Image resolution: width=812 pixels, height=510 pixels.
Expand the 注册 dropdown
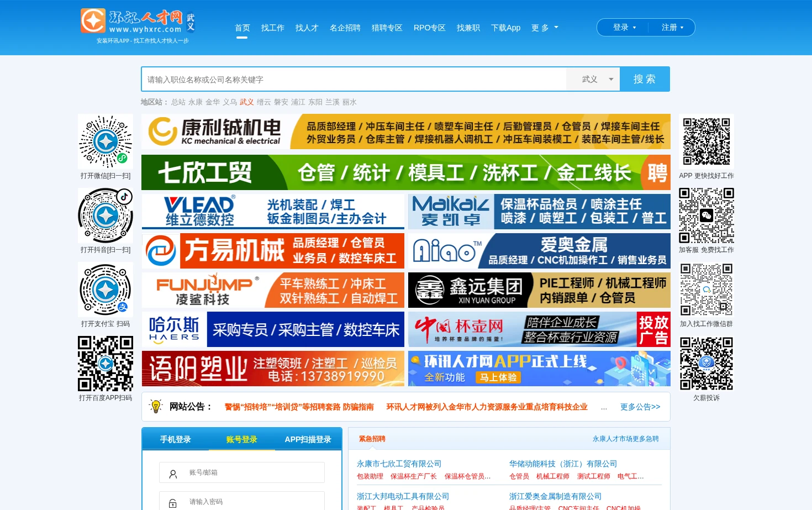pos(672,27)
